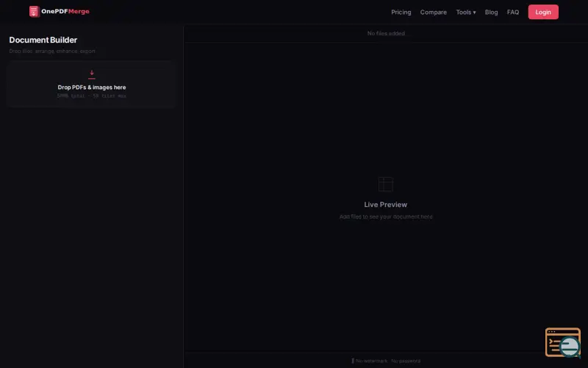Click the OnePDFMerge logo icon
Screen dimensions: 588x368
pyautogui.click(x=35, y=12)
